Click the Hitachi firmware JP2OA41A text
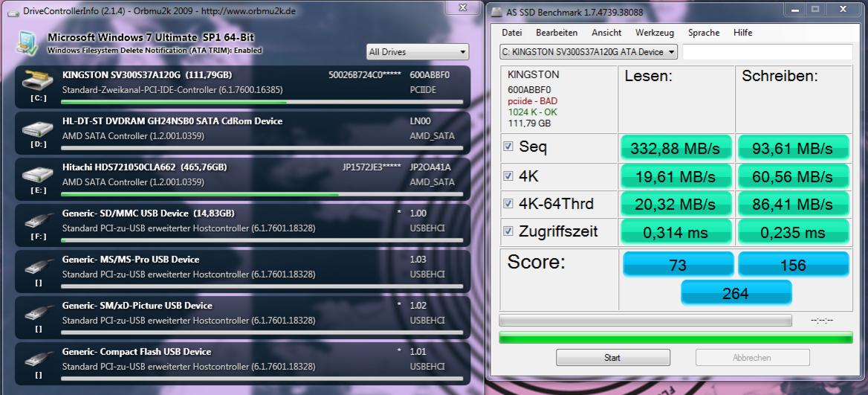 click(430, 167)
